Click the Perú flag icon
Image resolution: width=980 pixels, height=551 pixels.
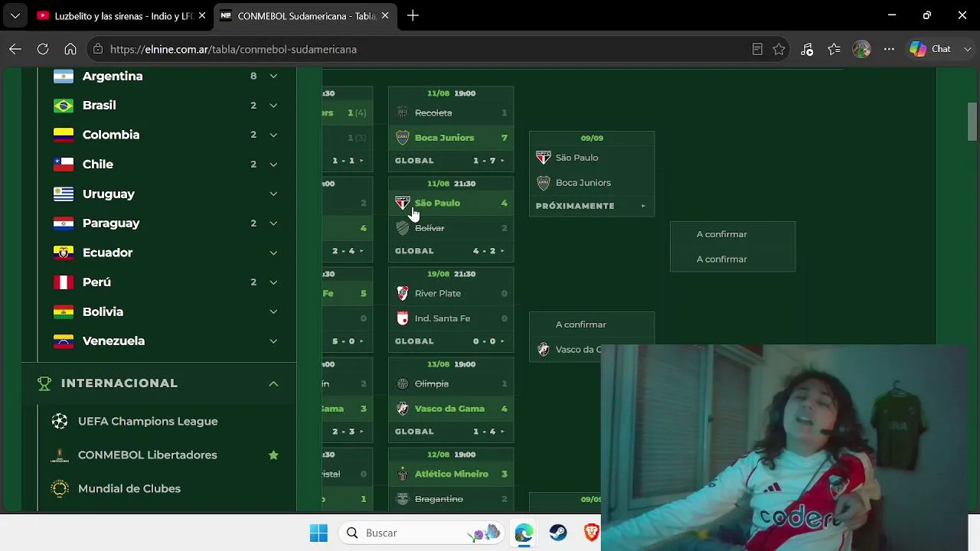tap(64, 282)
